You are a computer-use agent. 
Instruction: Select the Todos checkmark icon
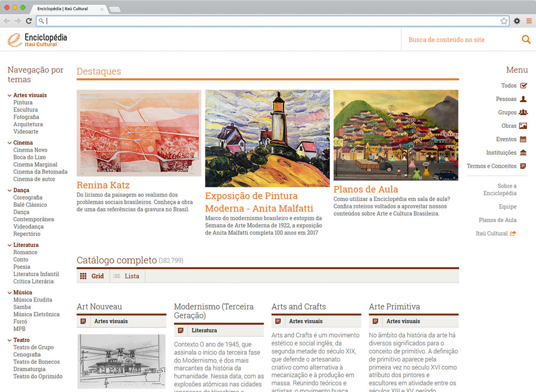click(x=523, y=85)
